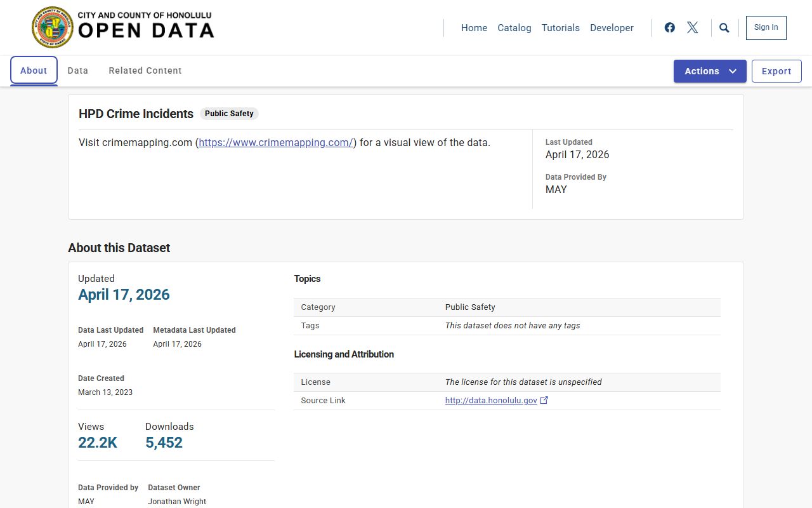Click the OPEN DATA site title
Viewport: 812px width, 508px height.
[146, 30]
